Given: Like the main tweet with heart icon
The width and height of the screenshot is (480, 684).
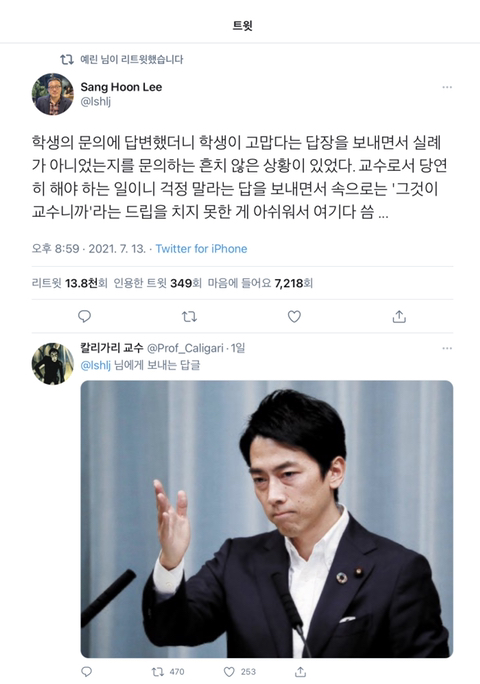Looking at the screenshot, I should tap(295, 316).
